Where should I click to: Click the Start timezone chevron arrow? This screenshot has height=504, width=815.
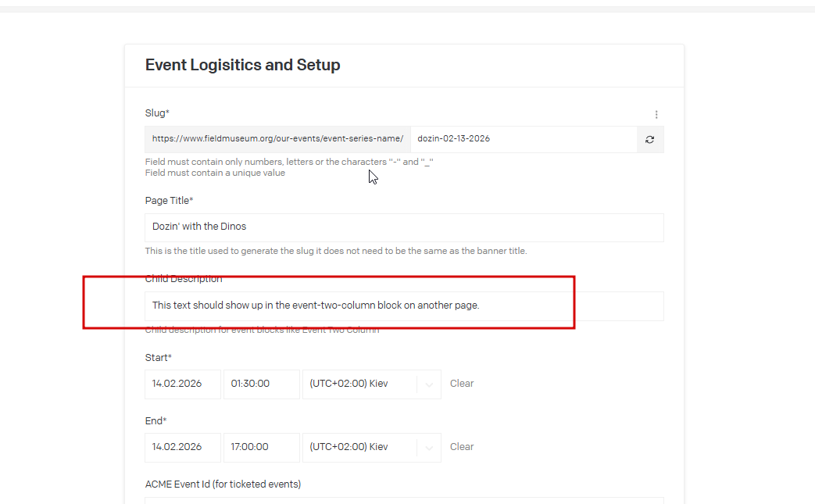pyautogui.click(x=428, y=384)
